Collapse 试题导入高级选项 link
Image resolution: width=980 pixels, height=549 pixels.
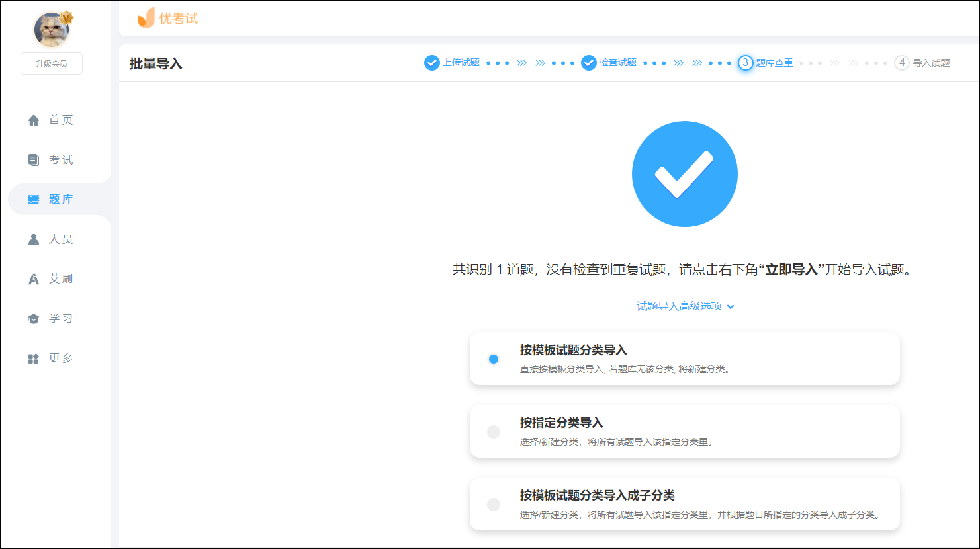(679, 306)
